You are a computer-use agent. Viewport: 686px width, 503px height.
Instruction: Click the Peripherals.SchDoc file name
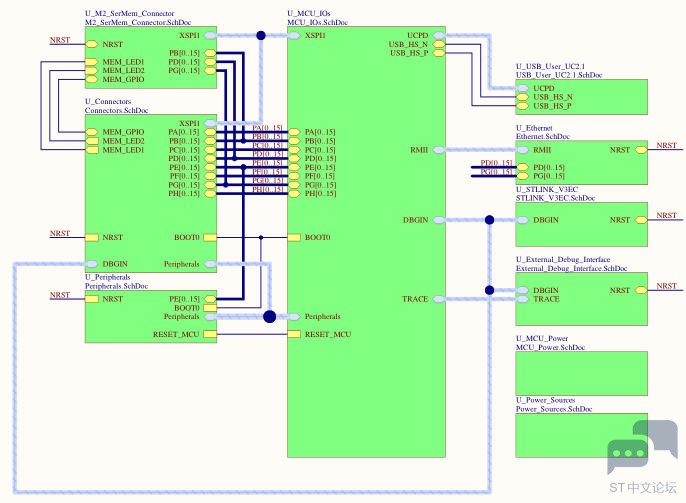pos(116,286)
